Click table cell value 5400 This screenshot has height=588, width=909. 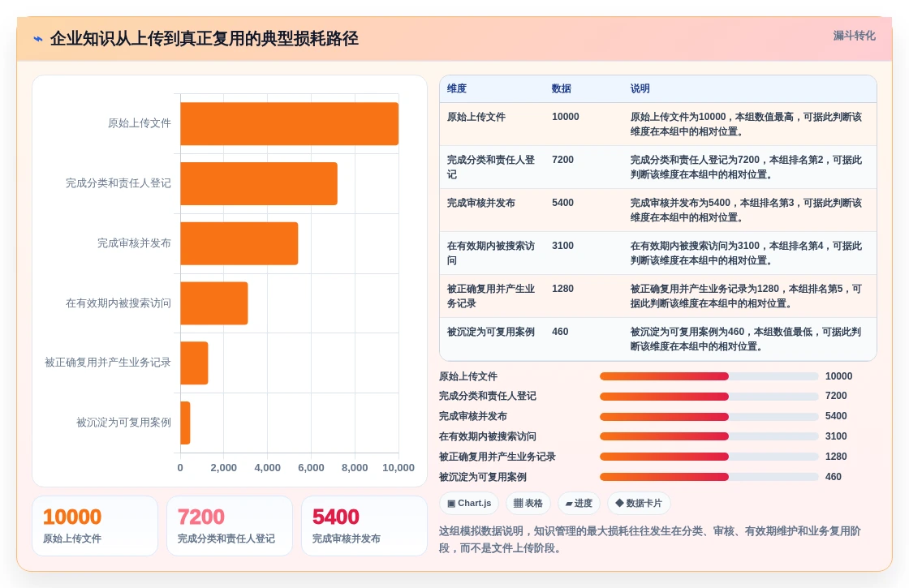coord(562,203)
